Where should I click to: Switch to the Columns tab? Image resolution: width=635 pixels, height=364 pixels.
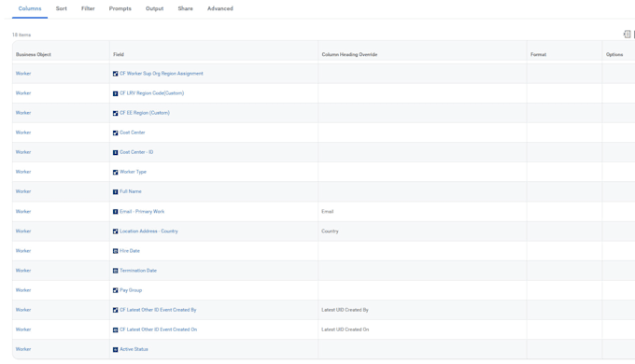30,8
